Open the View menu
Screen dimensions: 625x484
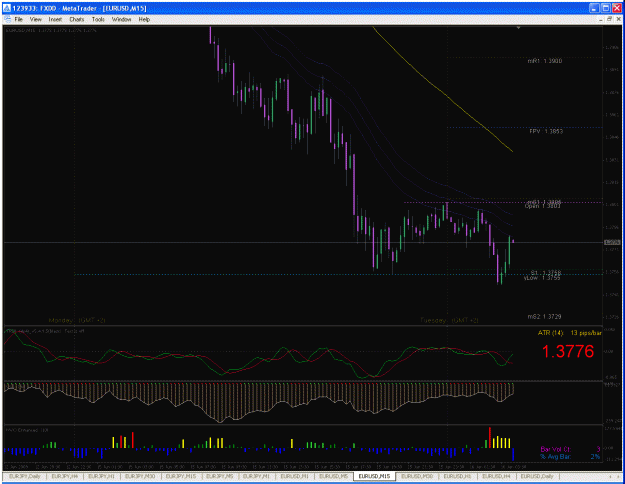(x=35, y=19)
